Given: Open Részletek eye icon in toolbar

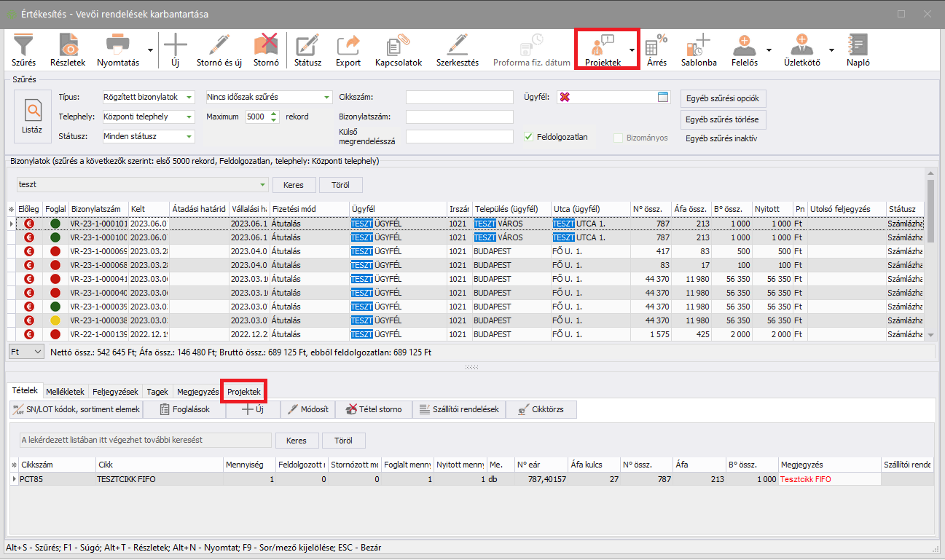Looking at the screenshot, I should (68, 45).
